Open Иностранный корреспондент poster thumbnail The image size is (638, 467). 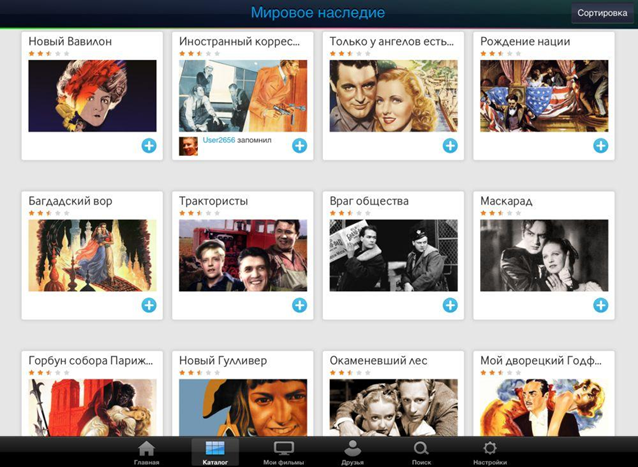pos(243,96)
